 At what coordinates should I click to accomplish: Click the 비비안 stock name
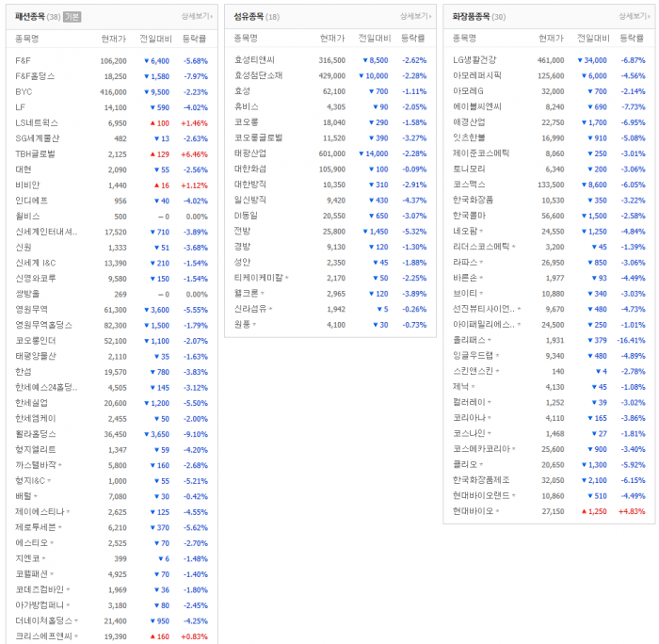[27, 185]
